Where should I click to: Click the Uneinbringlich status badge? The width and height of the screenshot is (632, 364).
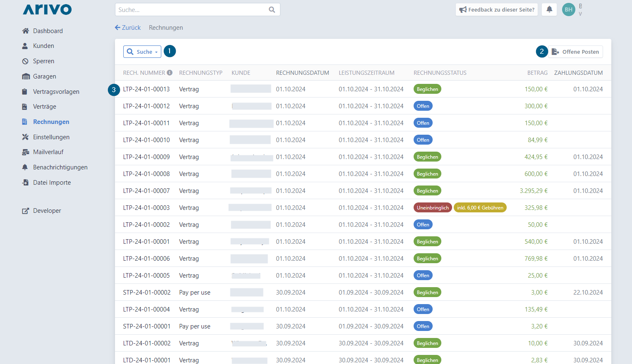(433, 208)
